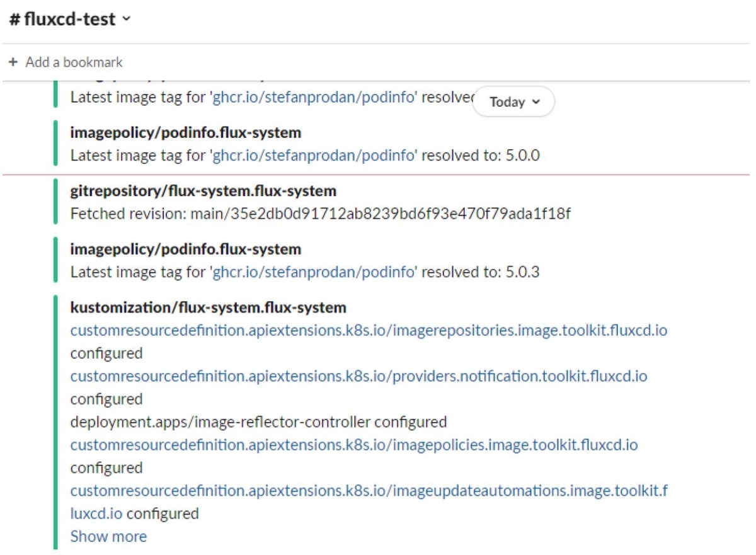Screen dimensions: 756x555
Task: Open the providers.notification.toolkit.fluxcd.io link
Action: [358, 376]
